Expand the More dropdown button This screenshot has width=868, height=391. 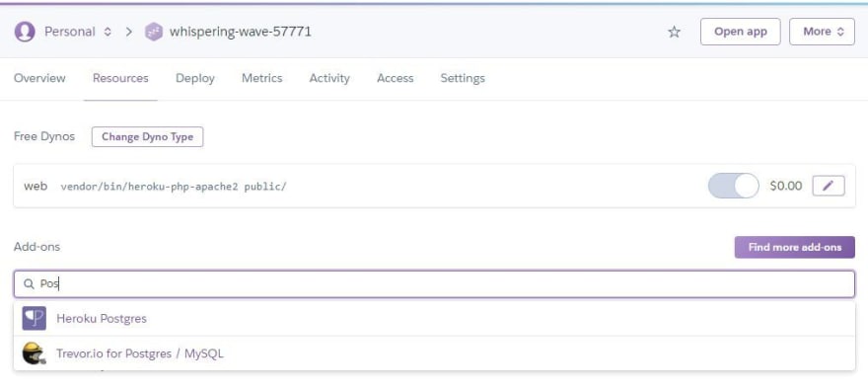822,32
